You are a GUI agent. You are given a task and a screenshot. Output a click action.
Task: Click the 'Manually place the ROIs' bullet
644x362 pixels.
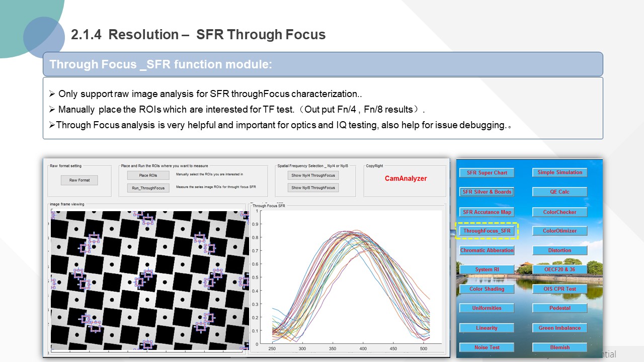pos(237,109)
